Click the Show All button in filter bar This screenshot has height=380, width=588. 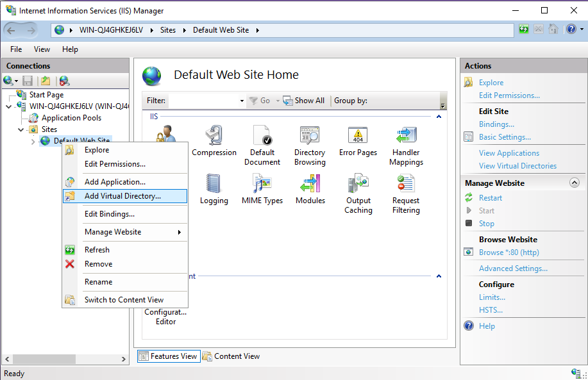(304, 101)
